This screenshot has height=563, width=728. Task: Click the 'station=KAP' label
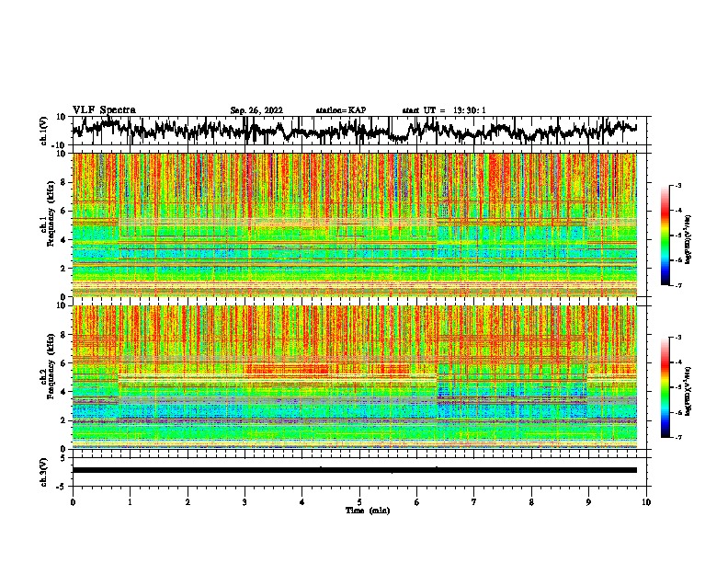[x=340, y=110]
